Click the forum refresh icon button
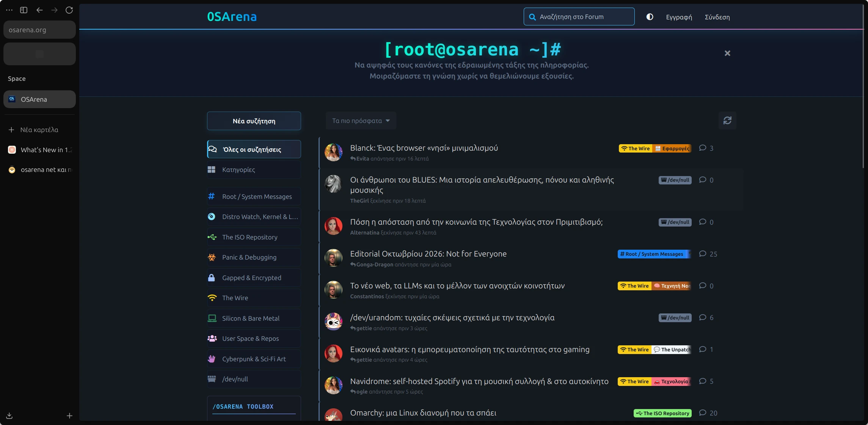The height and width of the screenshot is (425, 868). (727, 120)
